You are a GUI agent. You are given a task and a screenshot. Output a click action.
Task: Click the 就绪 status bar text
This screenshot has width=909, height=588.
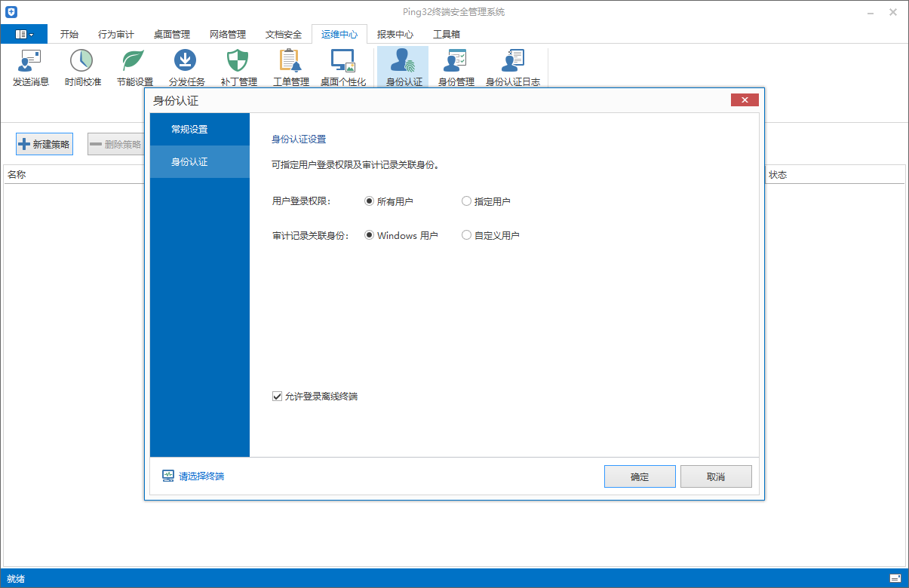[x=16, y=579]
